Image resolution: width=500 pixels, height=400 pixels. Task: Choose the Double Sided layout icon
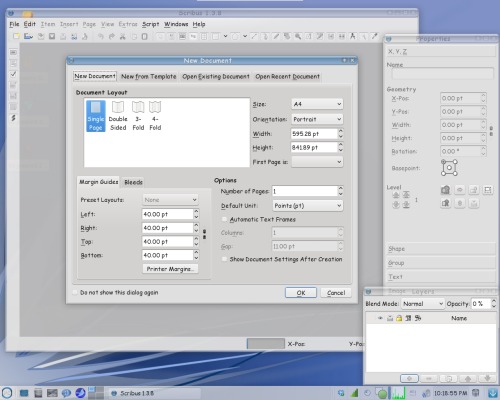[x=118, y=116]
